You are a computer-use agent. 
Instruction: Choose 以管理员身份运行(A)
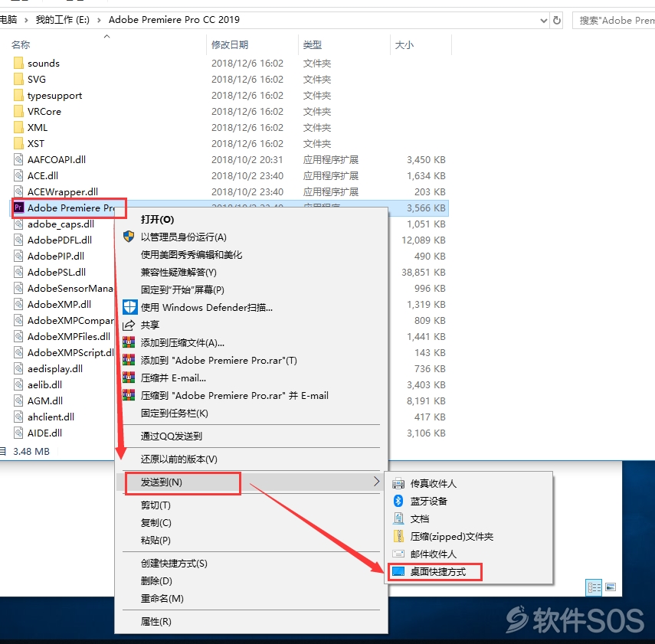tap(184, 237)
